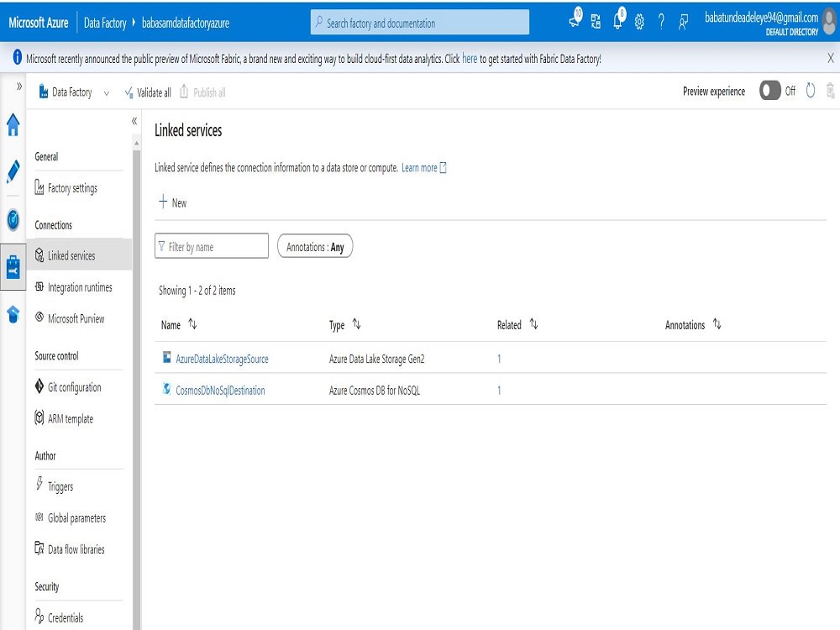This screenshot has width=840, height=630.
Task: Open the settings gear icon
Action: coord(639,22)
